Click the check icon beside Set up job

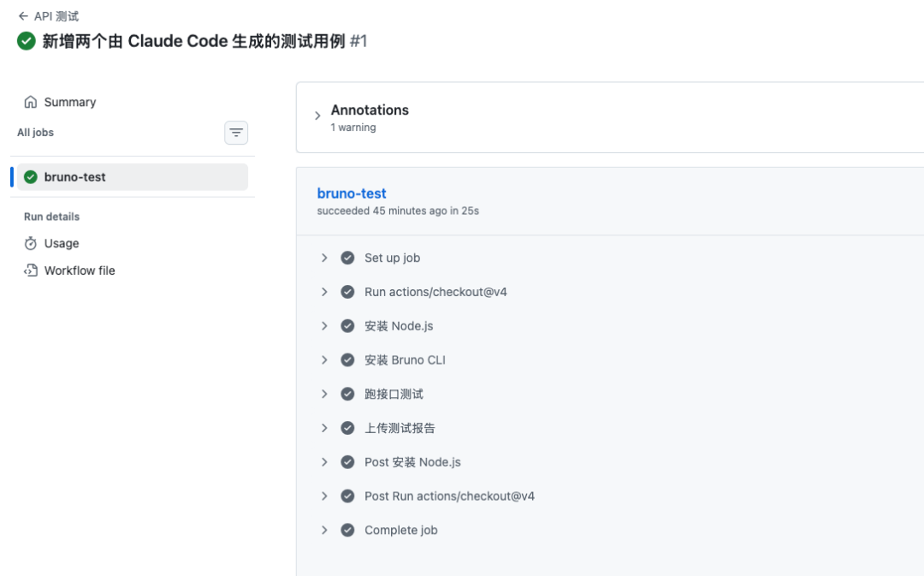click(347, 258)
